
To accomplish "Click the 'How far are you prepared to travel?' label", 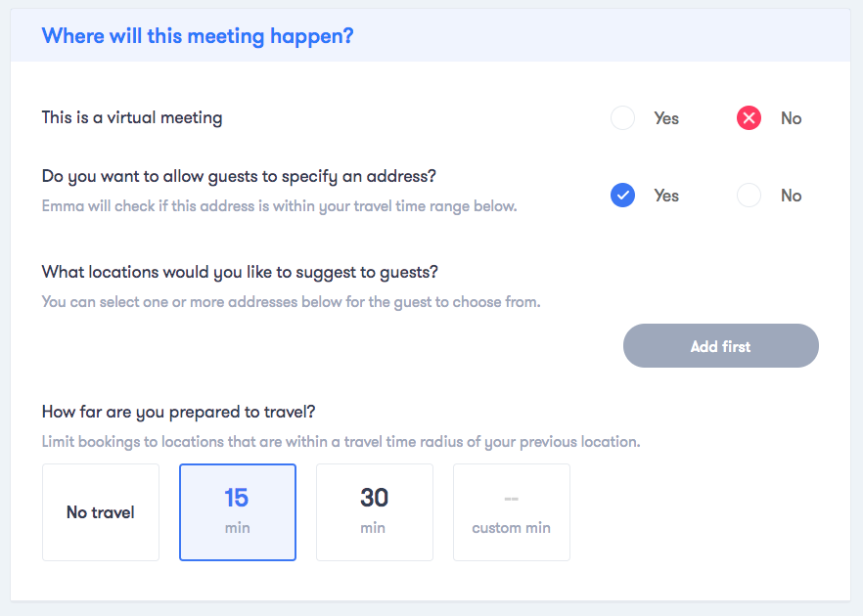I will 178,412.
